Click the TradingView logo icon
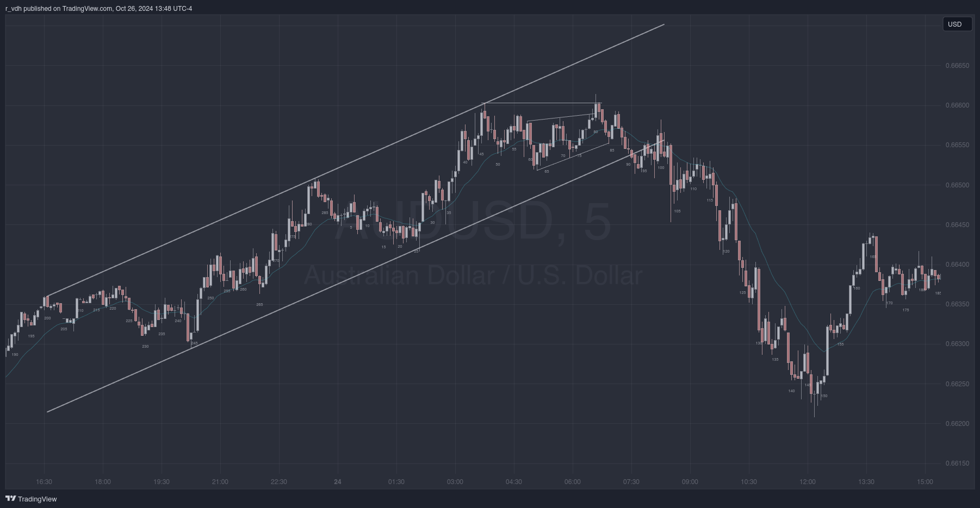Viewport: 980px width, 508px height. [10, 499]
